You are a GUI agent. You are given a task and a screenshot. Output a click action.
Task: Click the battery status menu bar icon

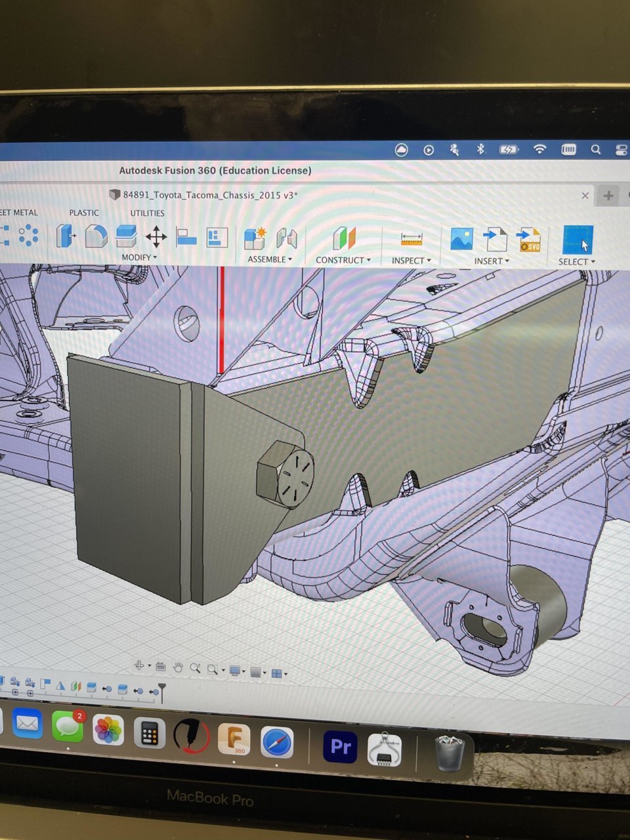[509, 150]
